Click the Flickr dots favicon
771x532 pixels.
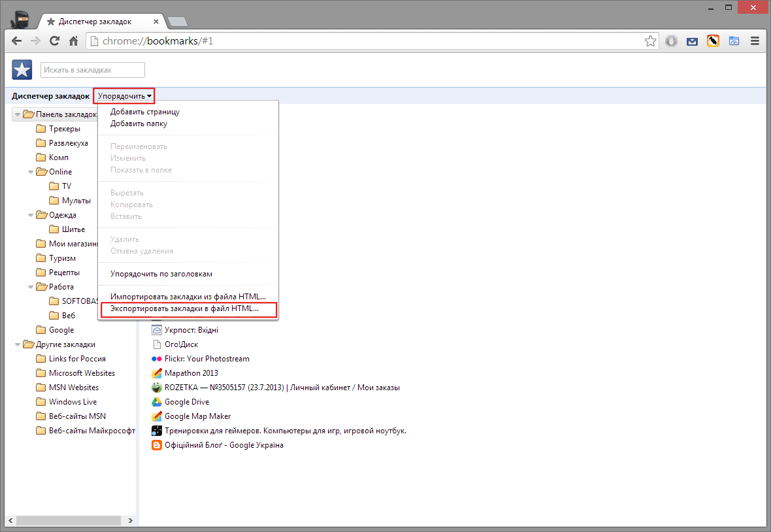coord(156,359)
